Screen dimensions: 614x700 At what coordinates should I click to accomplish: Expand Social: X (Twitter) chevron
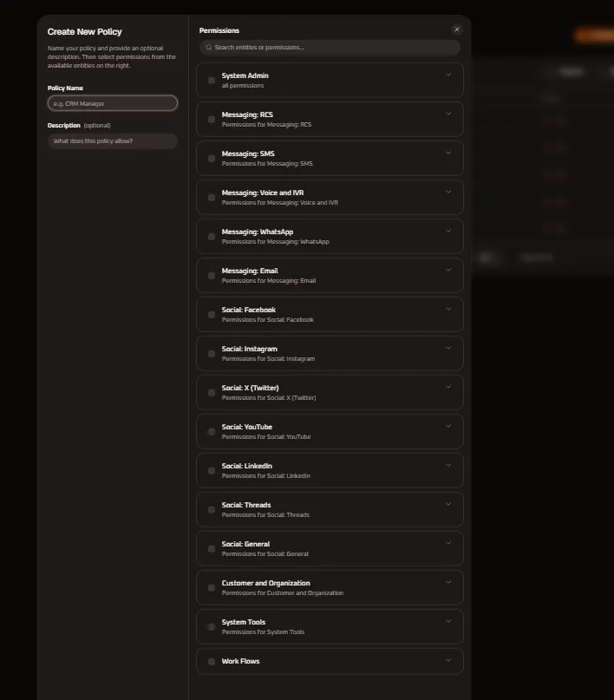(448, 387)
